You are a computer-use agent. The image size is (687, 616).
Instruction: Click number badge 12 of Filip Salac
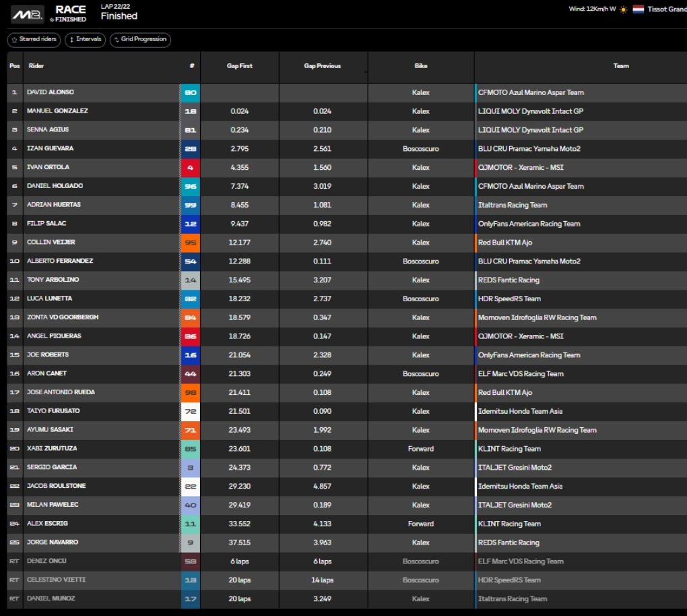[190, 224]
